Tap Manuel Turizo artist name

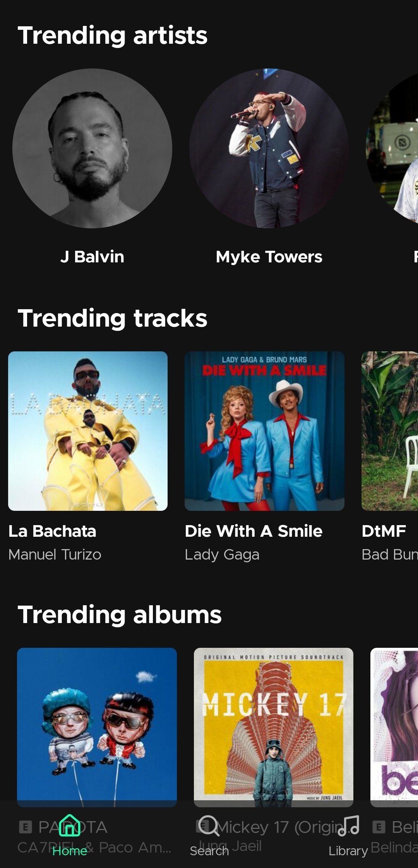(55, 555)
